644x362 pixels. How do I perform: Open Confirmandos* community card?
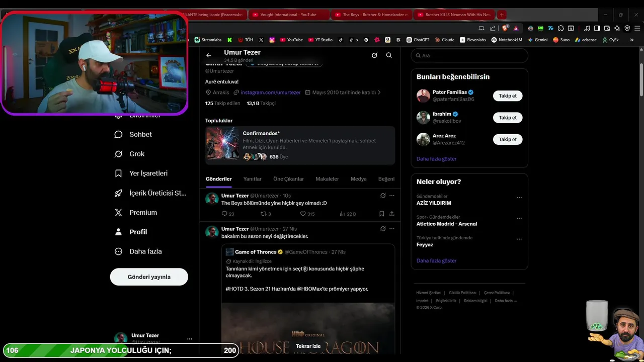(x=300, y=145)
